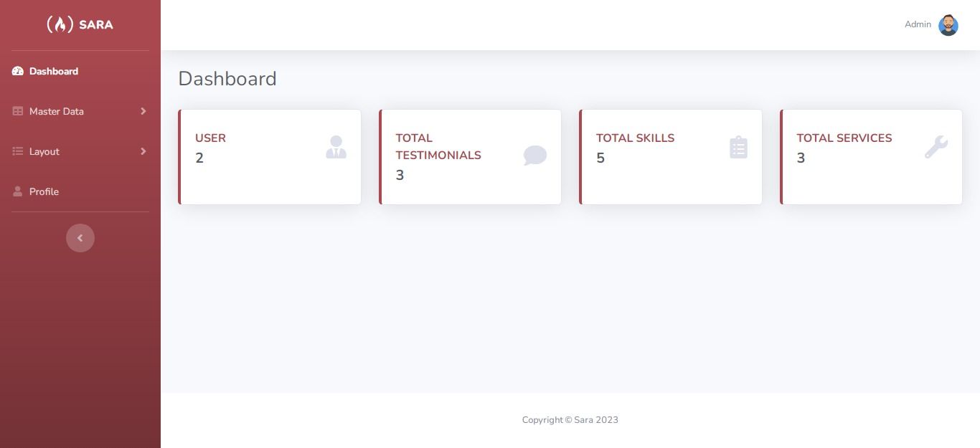Click the User count card

pyautogui.click(x=270, y=157)
